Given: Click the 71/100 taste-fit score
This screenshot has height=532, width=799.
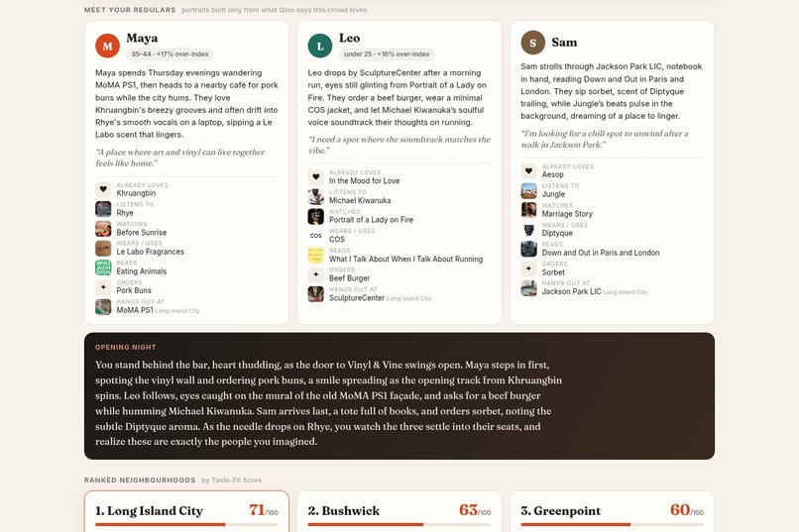Looking at the screenshot, I should point(264,510).
